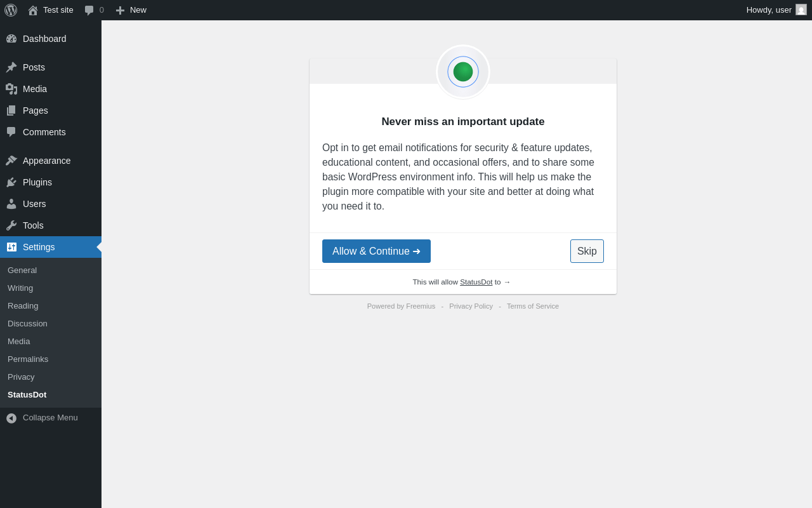812x508 pixels.
Task: Click Allow & Continue button
Action: coord(376,251)
